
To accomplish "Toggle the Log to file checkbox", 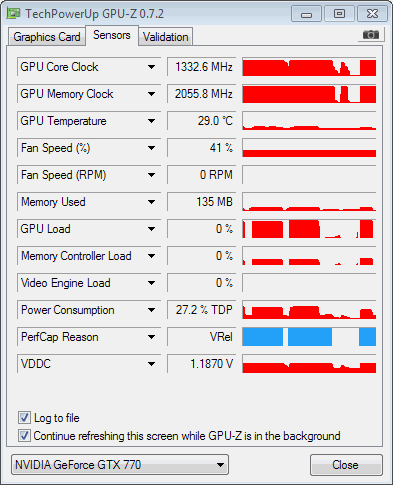I will pos(24,417).
